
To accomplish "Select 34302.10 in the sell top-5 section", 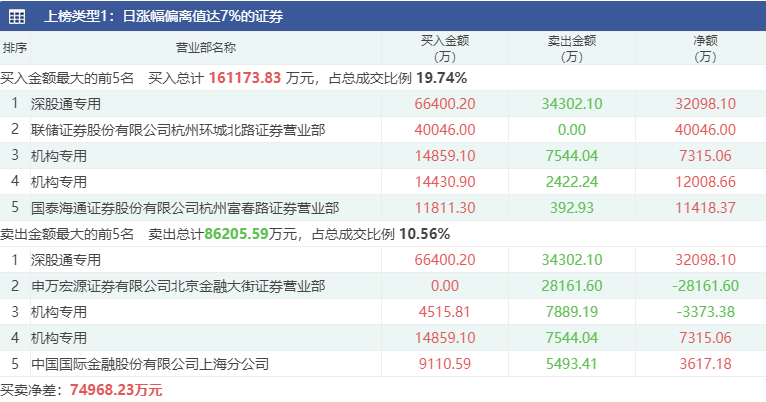I will [x=572, y=260].
